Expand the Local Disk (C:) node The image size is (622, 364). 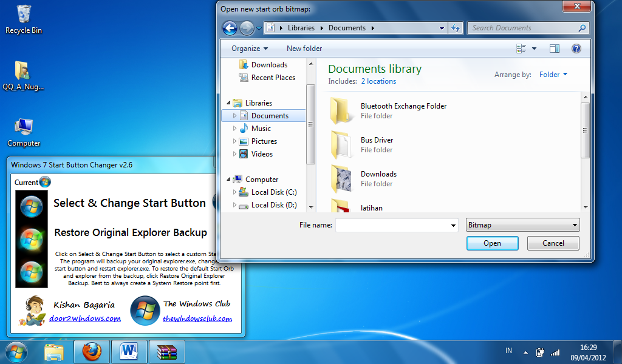click(234, 192)
